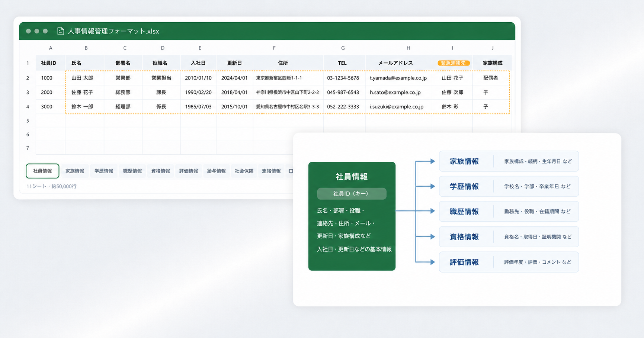Screen dimensions: 644x338
Task: Select the cell with ID 3000
Action: 51,107
